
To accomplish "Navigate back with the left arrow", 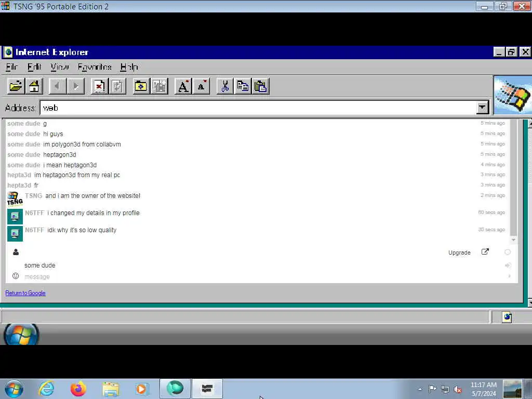I will coord(57,86).
